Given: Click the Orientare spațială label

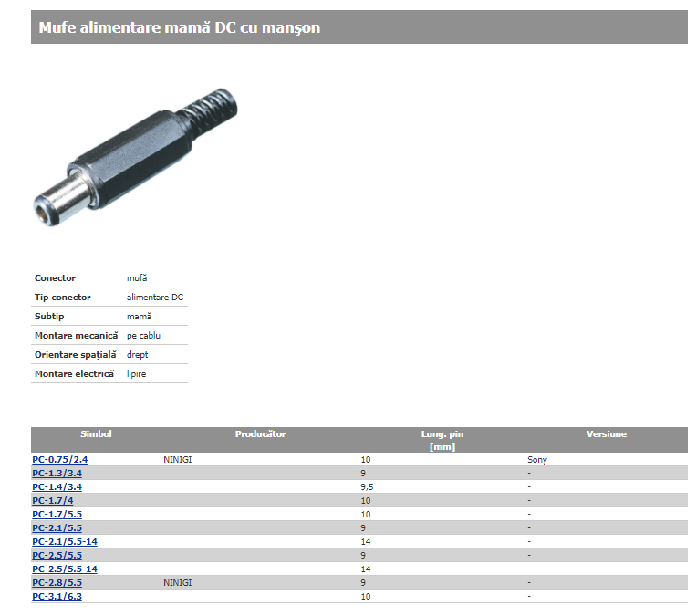Looking at the screenshot, I should 76,354.
